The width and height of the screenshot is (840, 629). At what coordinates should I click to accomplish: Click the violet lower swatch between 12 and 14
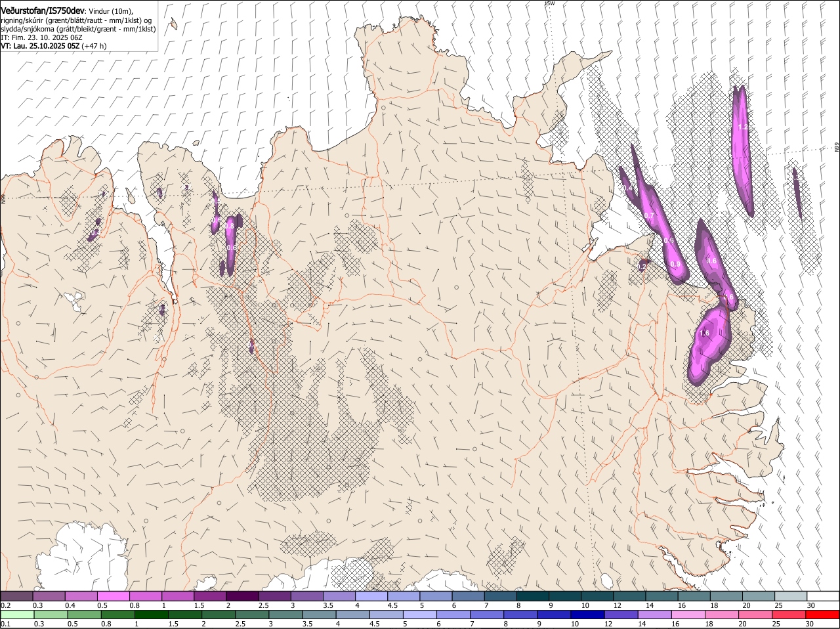(621, 615)
